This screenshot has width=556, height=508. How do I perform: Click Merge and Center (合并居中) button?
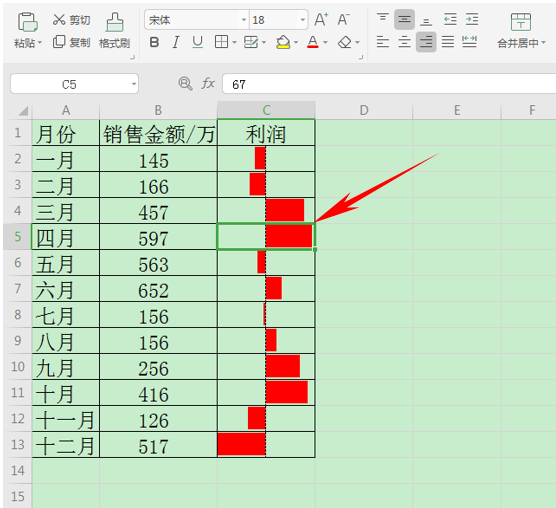tap(521, 30)
